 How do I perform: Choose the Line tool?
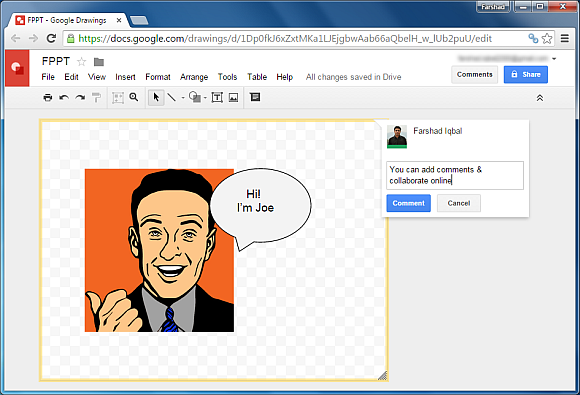[x=171, y=97]
